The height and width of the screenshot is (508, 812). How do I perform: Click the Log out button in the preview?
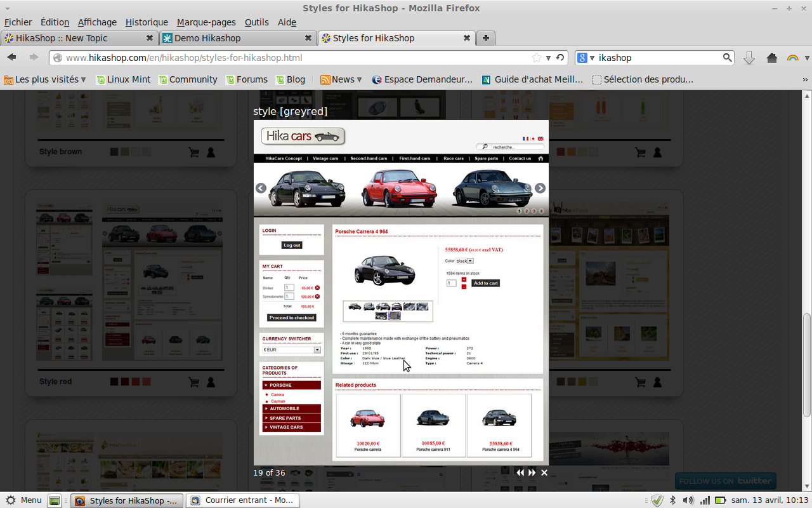click(292, 245)
